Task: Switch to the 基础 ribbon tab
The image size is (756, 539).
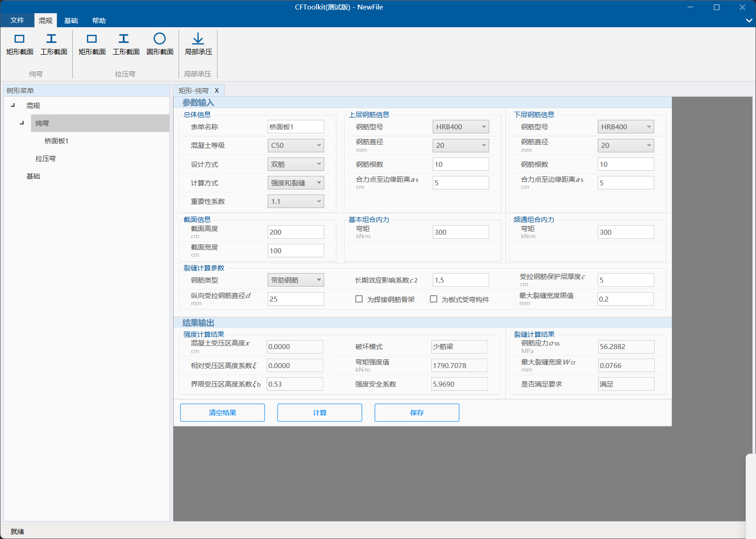Action: pyautogui.click(x=71, y=20)
